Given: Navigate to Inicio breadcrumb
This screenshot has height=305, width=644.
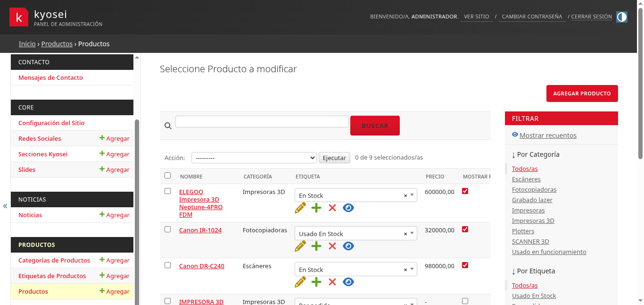Looking at the screenshot, I should click(x=26, y=43).
